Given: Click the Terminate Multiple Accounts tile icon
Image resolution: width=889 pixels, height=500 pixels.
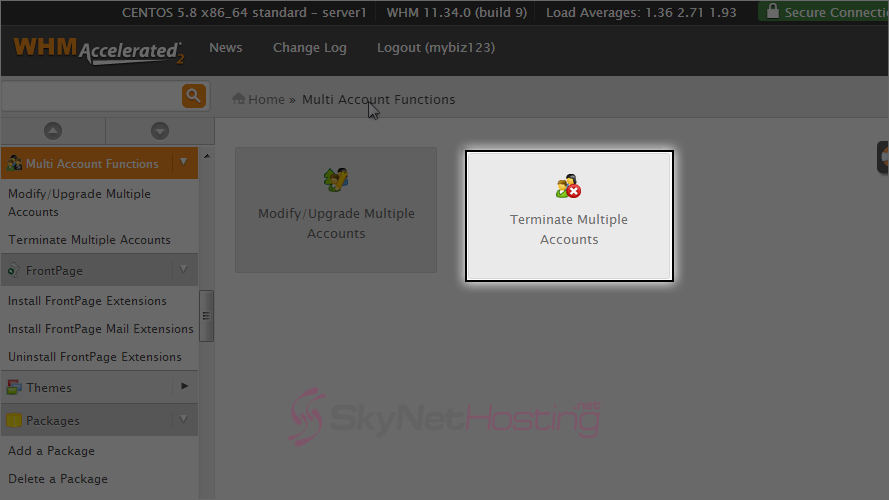Looking at the screenshot, I should tap(568, 186).
